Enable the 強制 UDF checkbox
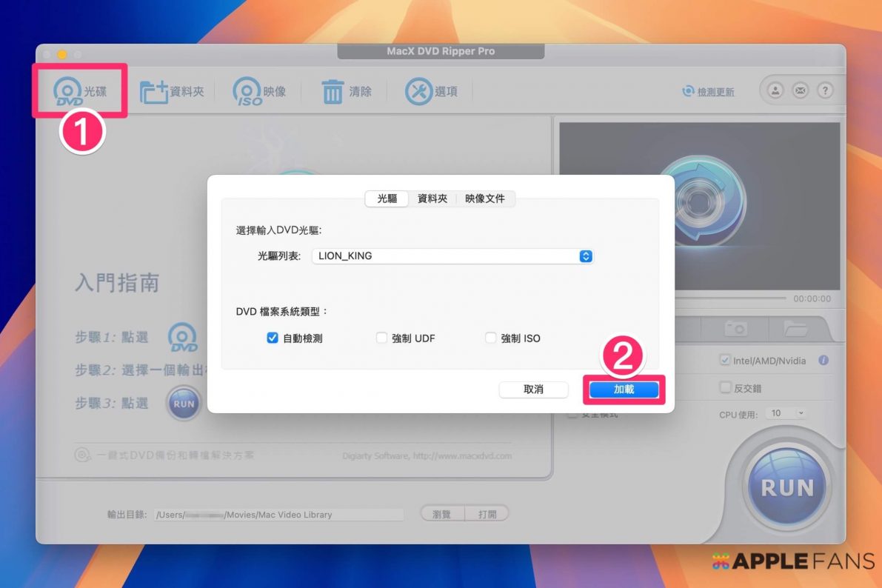882x588 pixels. click(x=381, y=338)
